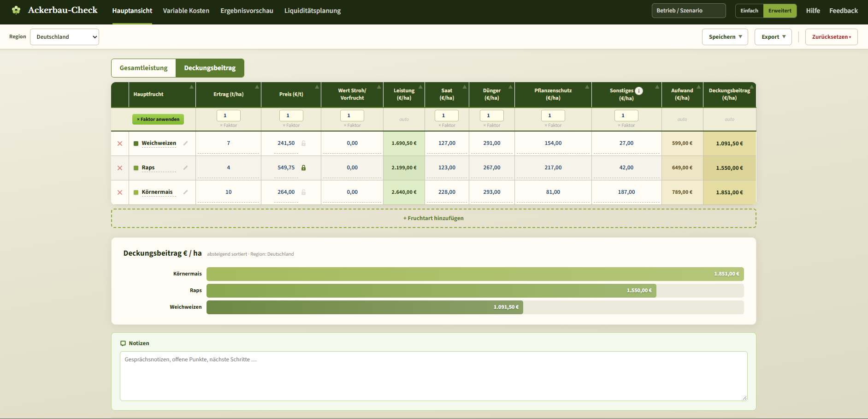Image resolution: width=868 pixels, height=419 pixels.
Task: Click the Betrieb / Szenario input field
Action: (689, 11)
